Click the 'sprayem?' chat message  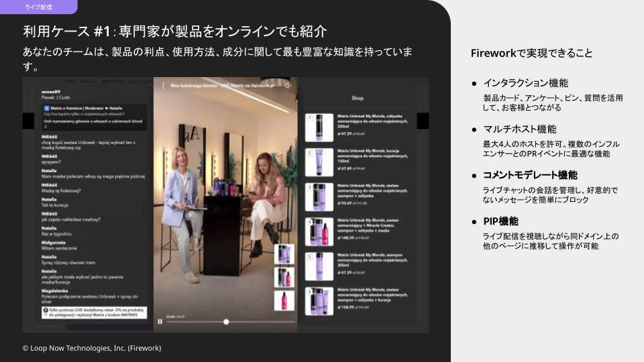(x=51, y=162)
